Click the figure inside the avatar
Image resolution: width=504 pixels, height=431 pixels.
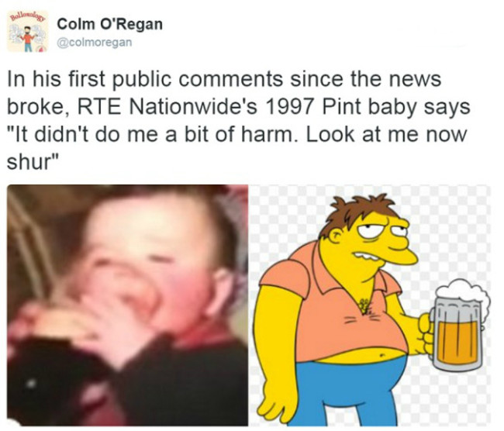tap(28, 39)
